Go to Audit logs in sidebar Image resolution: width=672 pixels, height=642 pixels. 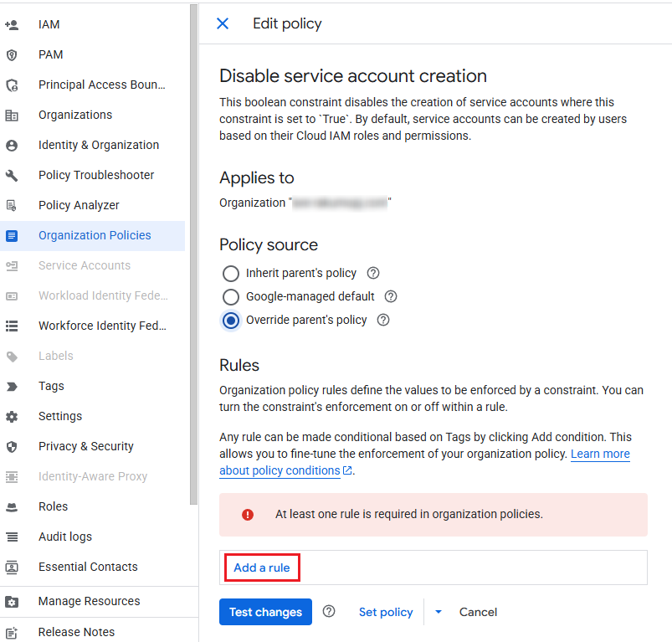(x=65, y=537)
